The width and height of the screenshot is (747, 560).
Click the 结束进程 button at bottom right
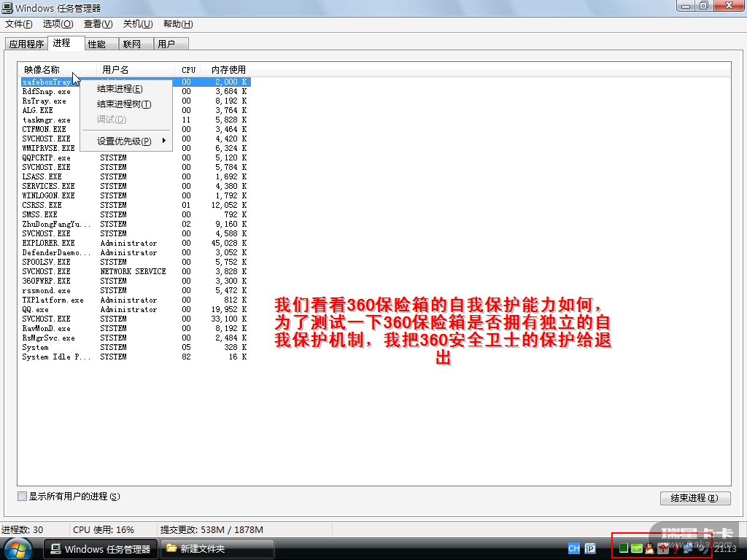pos(695,497)
